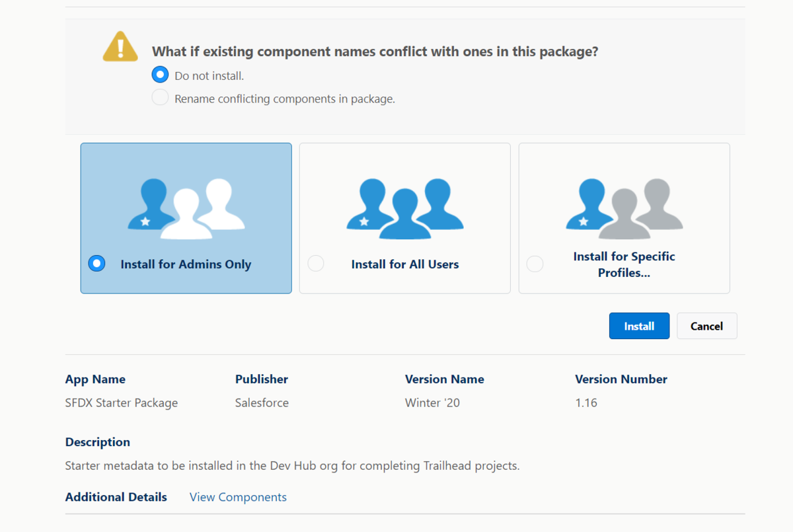This screenshot has width=793, height=532.
Task: Click the Additional Details heading
Action: tap(116, 497)
